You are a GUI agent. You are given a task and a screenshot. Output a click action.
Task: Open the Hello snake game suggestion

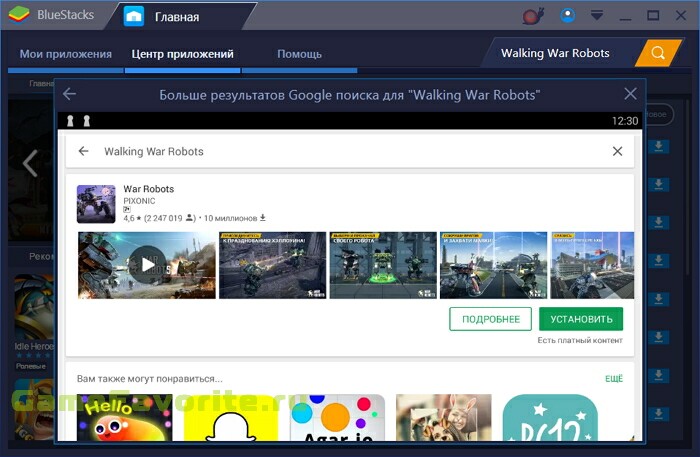(x=125, y=418)
